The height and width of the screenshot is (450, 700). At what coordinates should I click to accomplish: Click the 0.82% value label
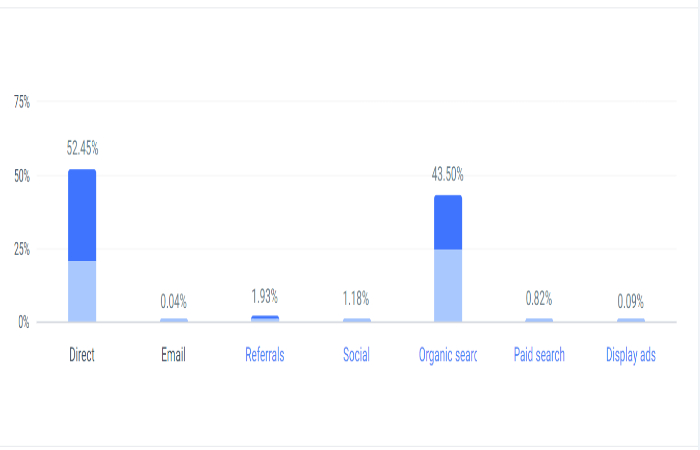[x=539, y=299]
